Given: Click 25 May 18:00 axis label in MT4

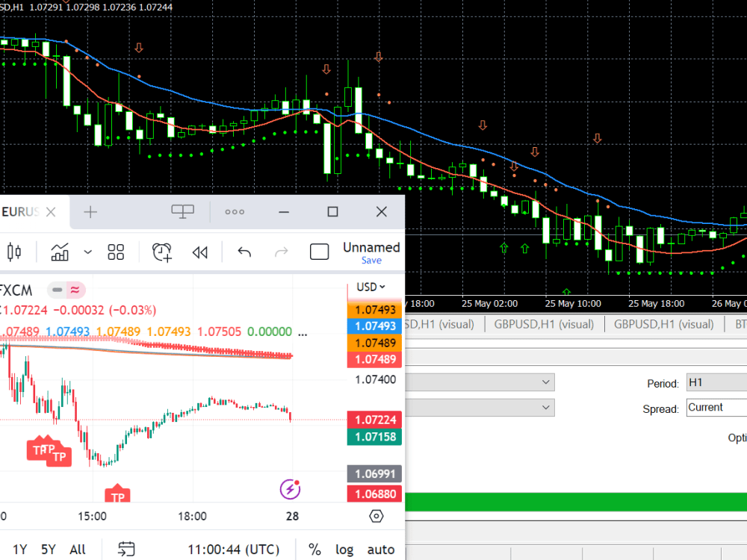Looking at the screenshot, I should 657,303.
